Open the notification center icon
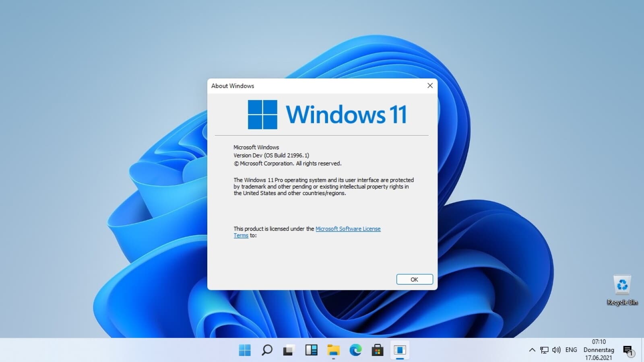This screenshot has width=644, height=362. click(628, 351)
